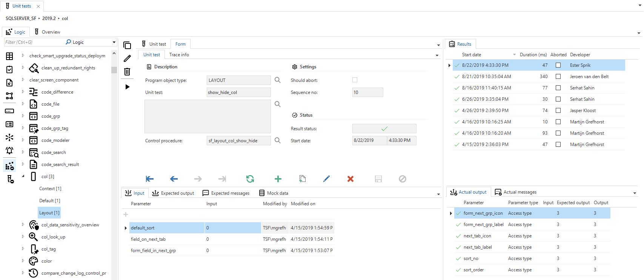
Task: Go to first record arrow icon
Action: pyautogui.click(x=150, y=179)
